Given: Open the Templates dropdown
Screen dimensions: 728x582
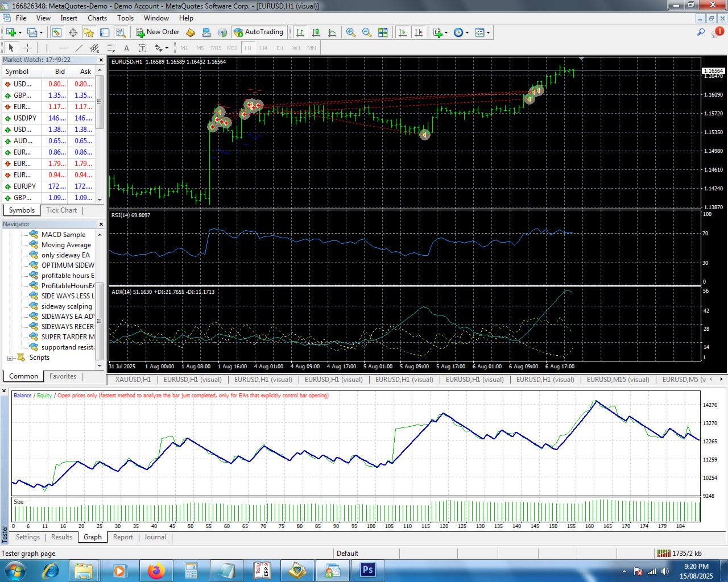Looking at the screenshot, I should pyautogui.click(x=482, y=32).
